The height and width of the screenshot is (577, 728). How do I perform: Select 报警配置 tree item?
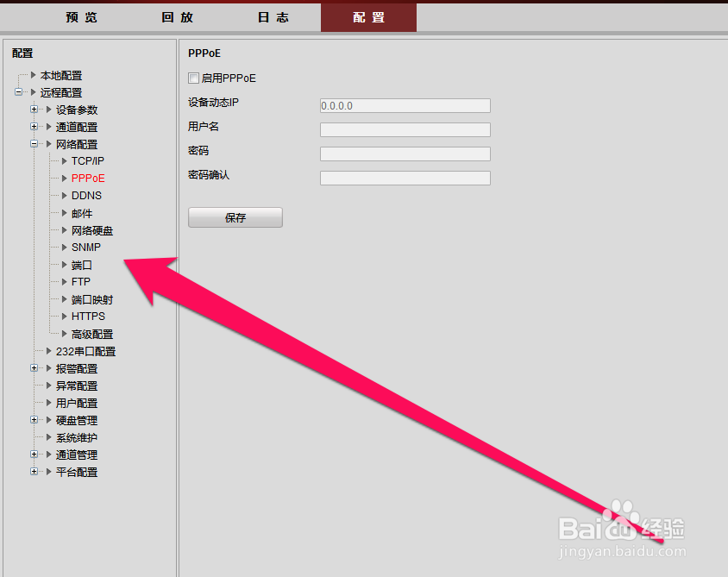tap(77, 368)
